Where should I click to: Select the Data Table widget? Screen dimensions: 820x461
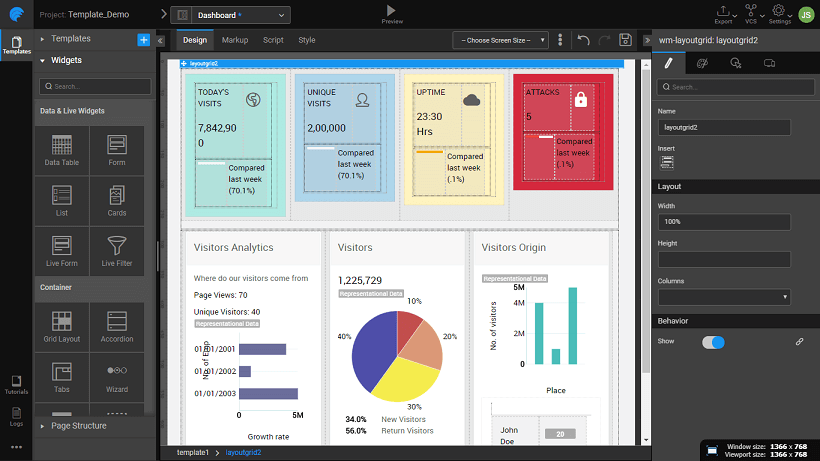[x=62, y=150]
